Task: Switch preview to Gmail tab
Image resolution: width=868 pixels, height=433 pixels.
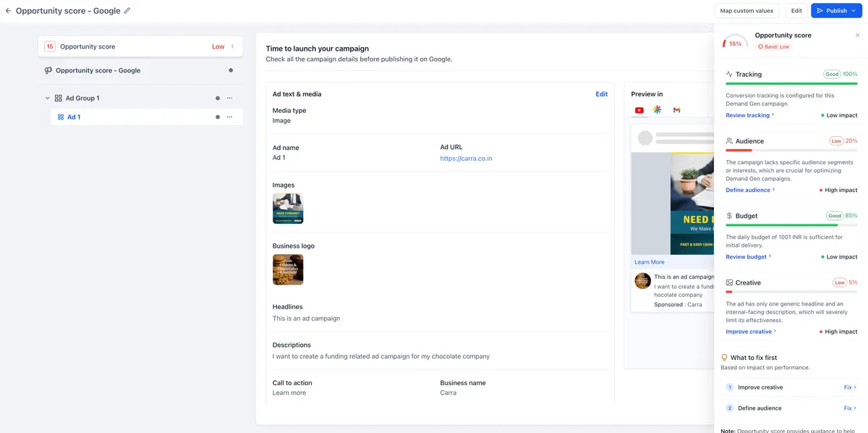Action: click(676, 110)
